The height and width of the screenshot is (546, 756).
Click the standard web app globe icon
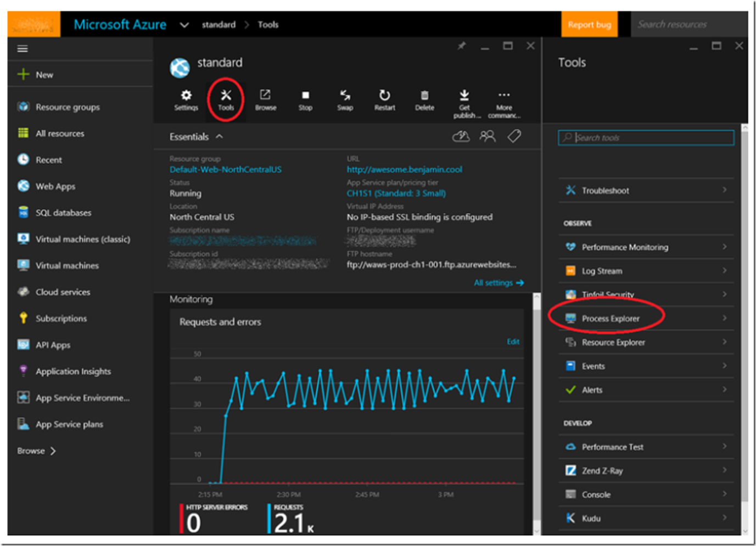[180, 68]
